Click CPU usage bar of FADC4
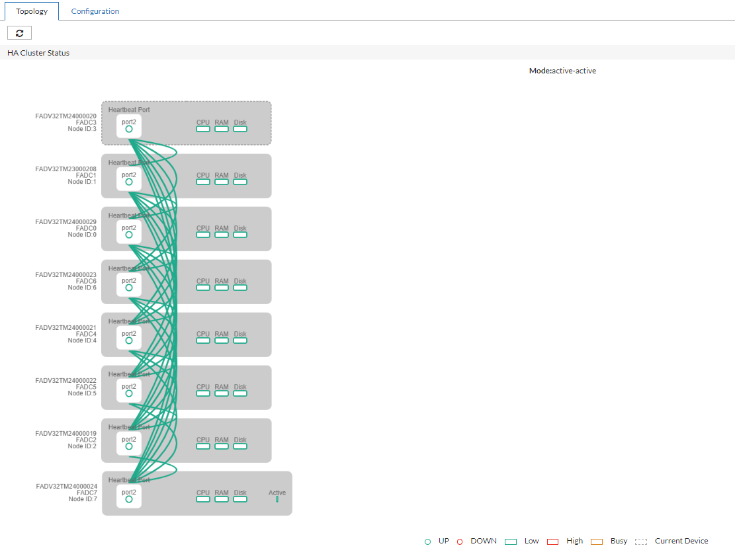Image resolution: width=735 pixels, height=560 pixels. (x=203, y=341)
